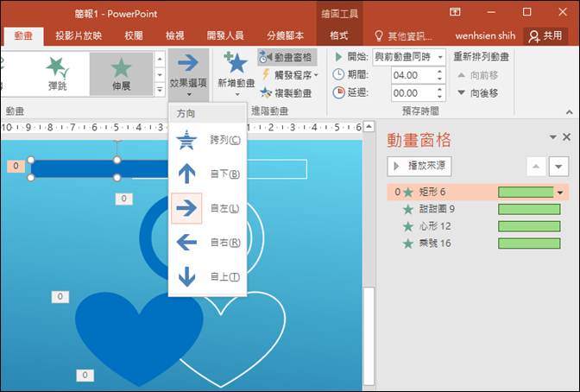580x392 pixels.
Task: Select the 心形 12 animation entry
Action: 477,226
